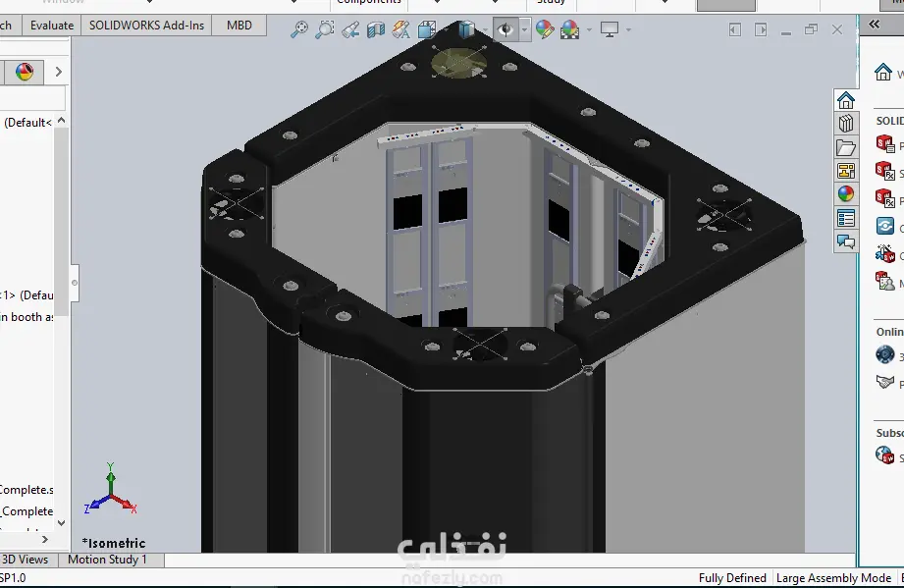The image size is (904, 588).
Task: Click the Apply Scene icon
Action: [x=569, y=29]
